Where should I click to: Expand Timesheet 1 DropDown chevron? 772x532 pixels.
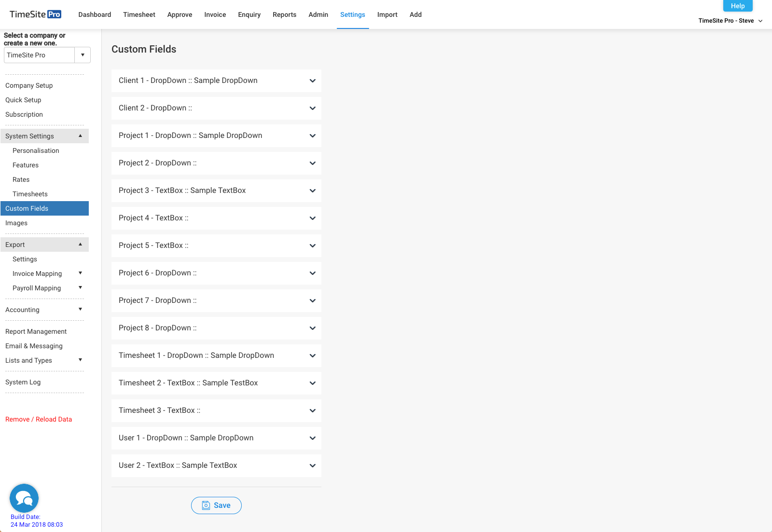coord(313,356)
